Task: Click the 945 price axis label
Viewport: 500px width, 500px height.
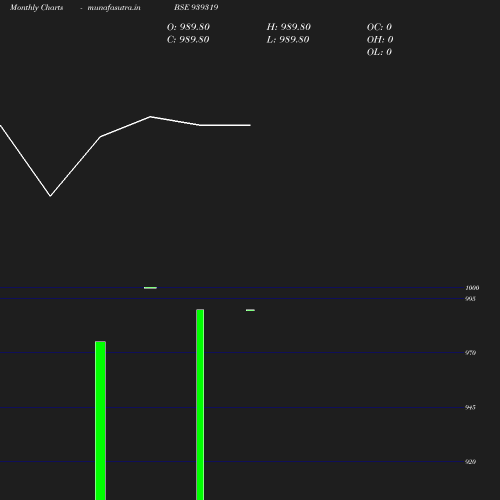Action: [470, 407]
